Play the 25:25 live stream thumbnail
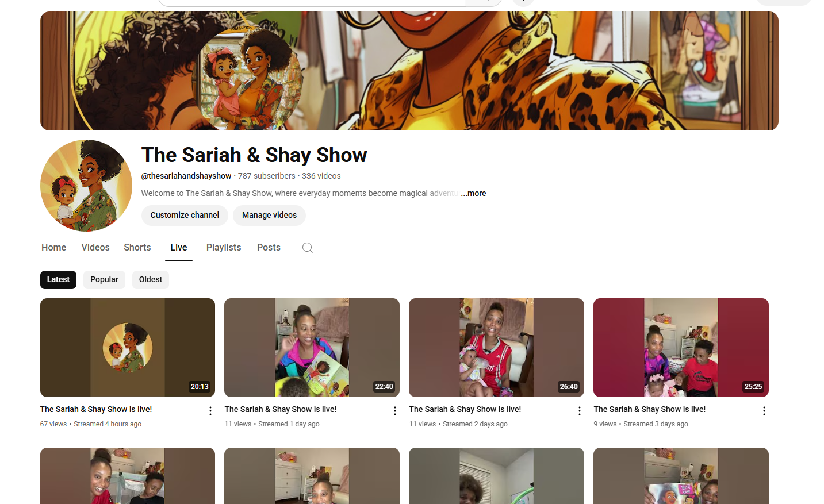The image size is (824, 504). pyautogui.click(x=681, y=348)
